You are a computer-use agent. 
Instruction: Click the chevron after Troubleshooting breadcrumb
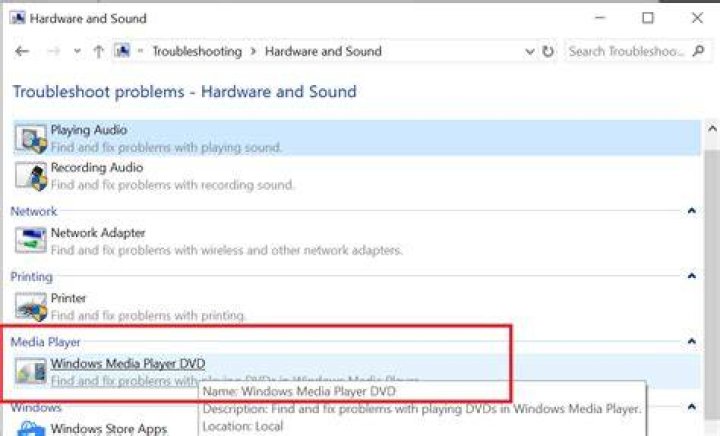tap(253, 51)
